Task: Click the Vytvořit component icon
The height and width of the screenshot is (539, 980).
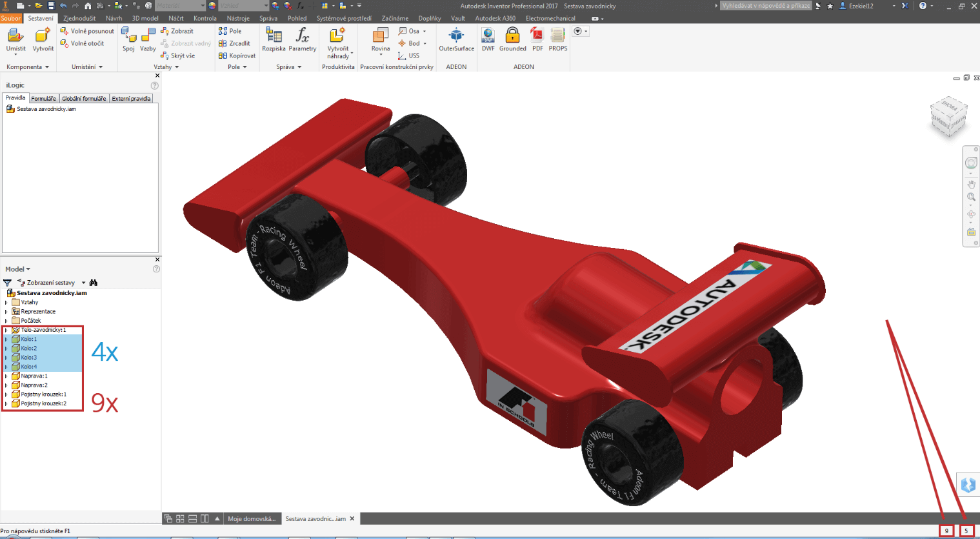Action: click(x=43, y=36)
